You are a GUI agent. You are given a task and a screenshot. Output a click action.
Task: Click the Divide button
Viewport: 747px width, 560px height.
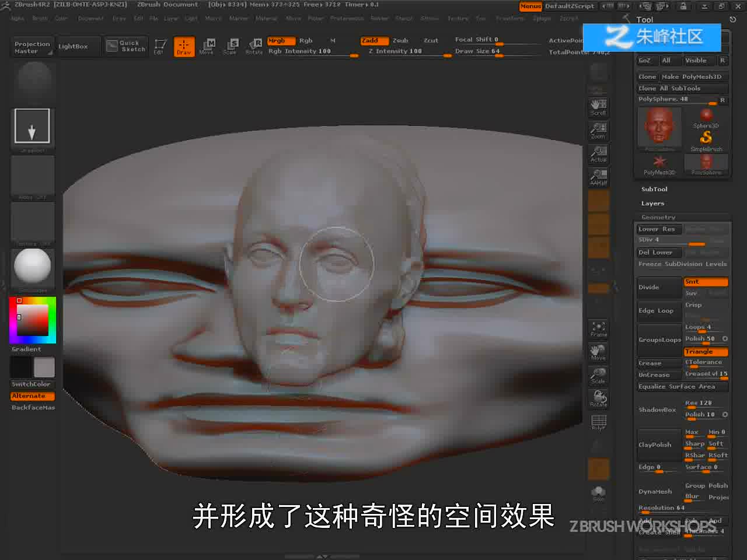[x=659, y=288]
